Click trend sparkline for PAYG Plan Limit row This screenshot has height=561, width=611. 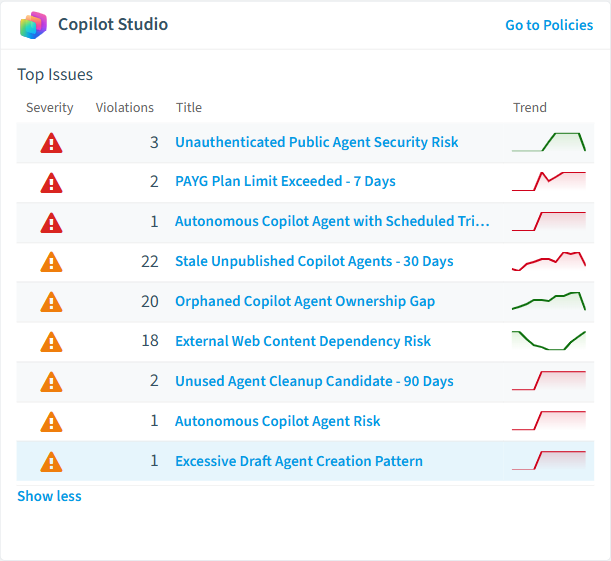click(549, 182)
